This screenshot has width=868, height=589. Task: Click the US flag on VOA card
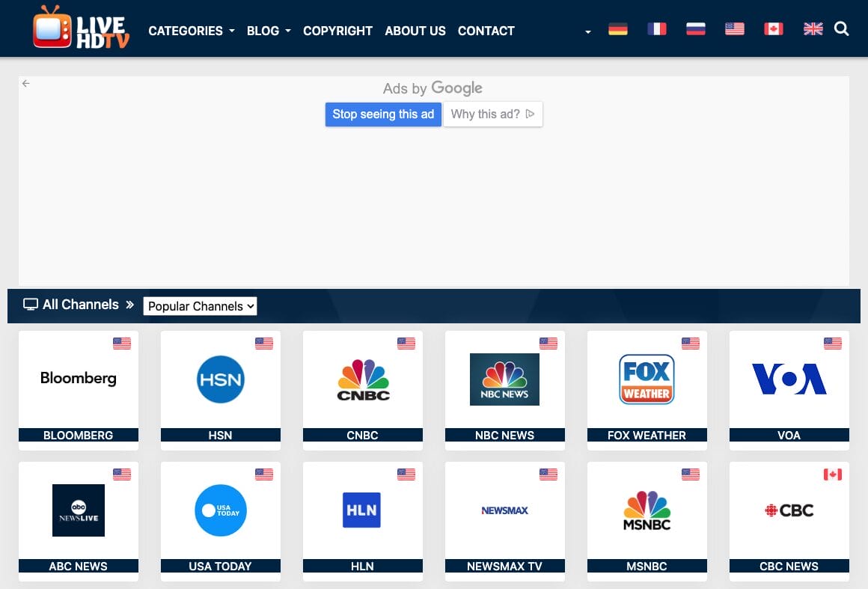click(833, 344)
